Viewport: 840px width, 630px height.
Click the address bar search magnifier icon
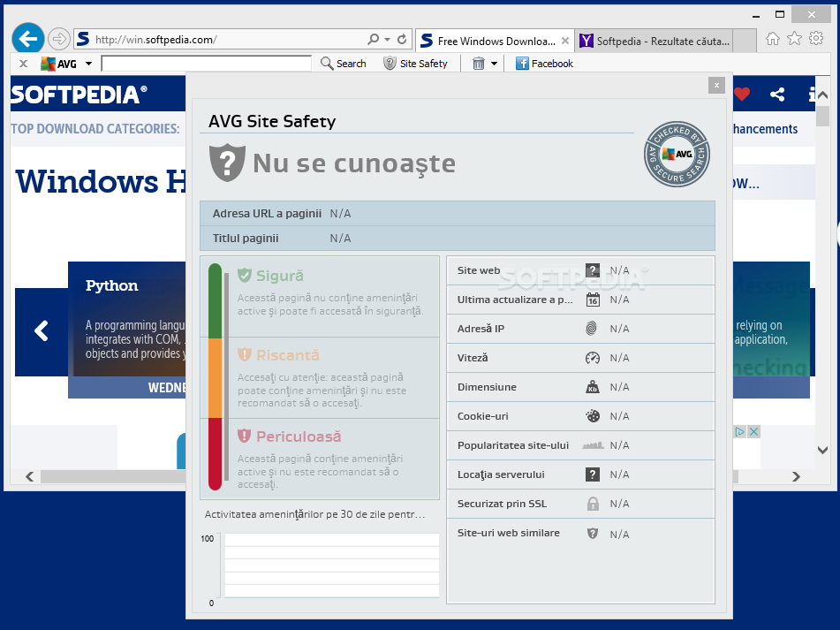coord(373,39)
